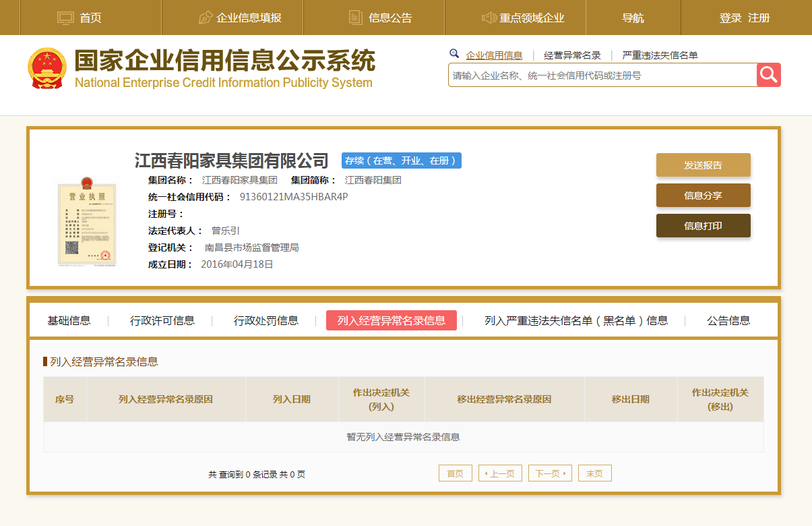Switch to the 基础信息 tab
The width and height of the screenshot is (812, 526).
coord(69,321)
